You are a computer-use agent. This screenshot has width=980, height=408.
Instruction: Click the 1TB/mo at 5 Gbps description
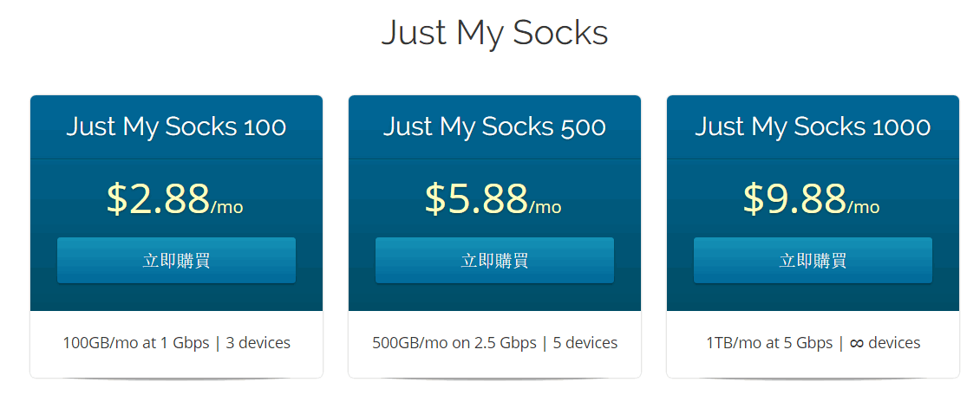pyautogui.click(x=769, y=343)
